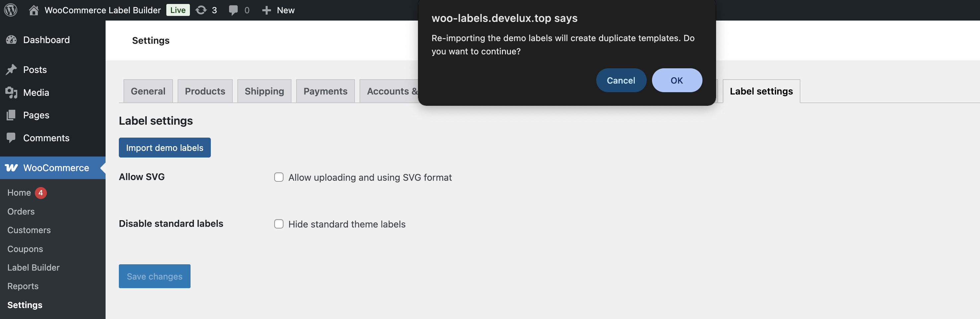Select the Accounts & privacy tab
The image size is (980, 319).
tap(389, 91)
